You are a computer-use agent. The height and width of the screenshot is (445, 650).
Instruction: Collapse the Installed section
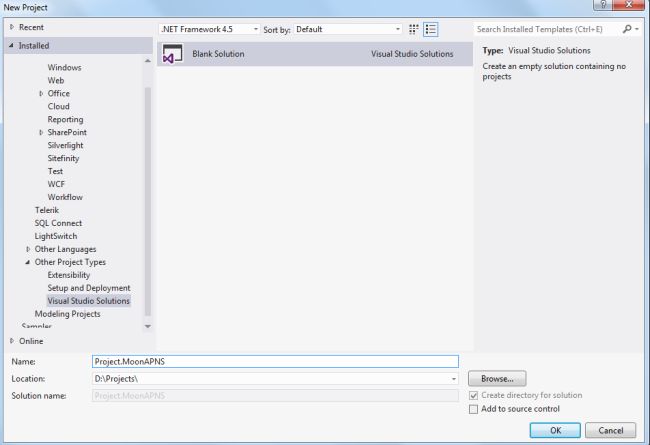click(12, 46)
